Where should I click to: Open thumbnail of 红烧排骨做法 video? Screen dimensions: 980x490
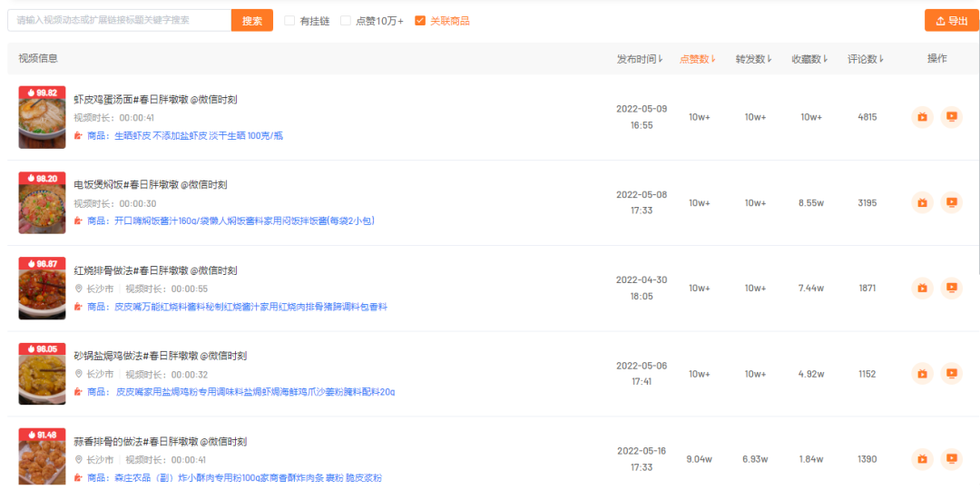point(42,289)
